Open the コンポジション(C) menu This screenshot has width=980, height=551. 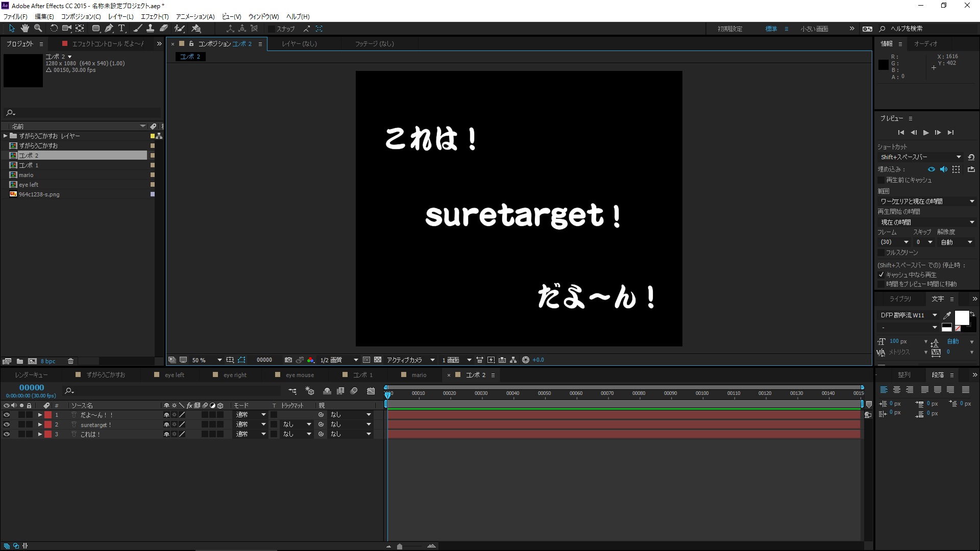tap(81, 16)
